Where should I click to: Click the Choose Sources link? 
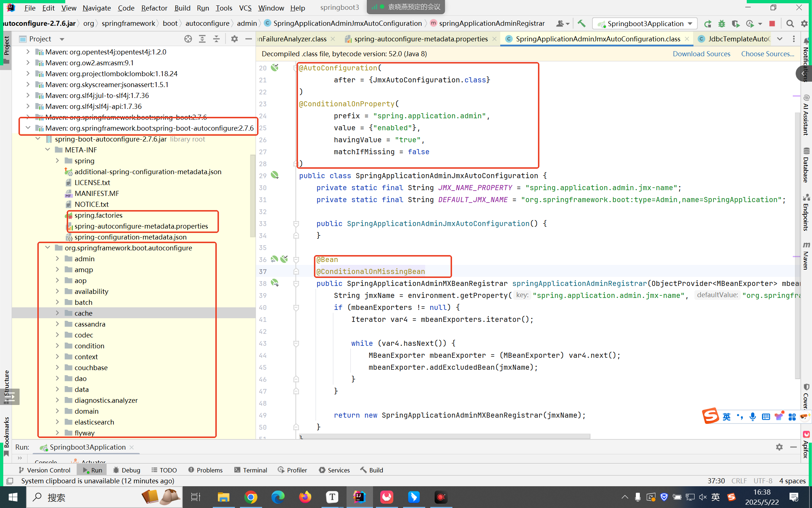[767, 54]
